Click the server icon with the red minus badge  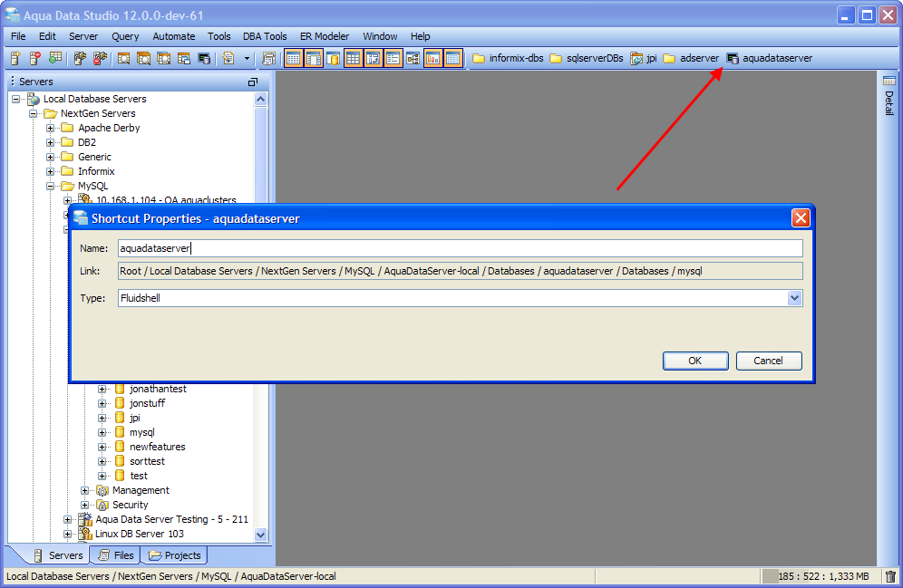point(35,58)
